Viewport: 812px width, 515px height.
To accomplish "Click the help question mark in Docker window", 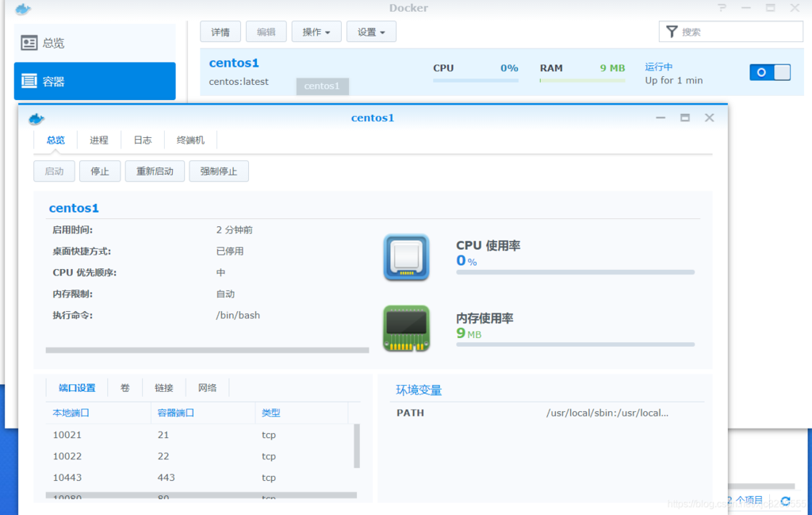I will (722, 8).
